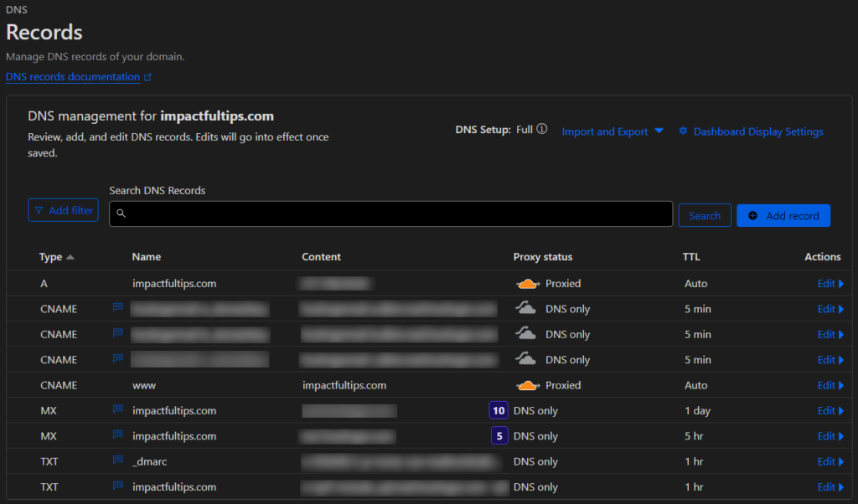The height and width of the screenshot is (504, 858).
Task: Click the TXT type cell in the _dmarc row
Action: coord(49,461)
